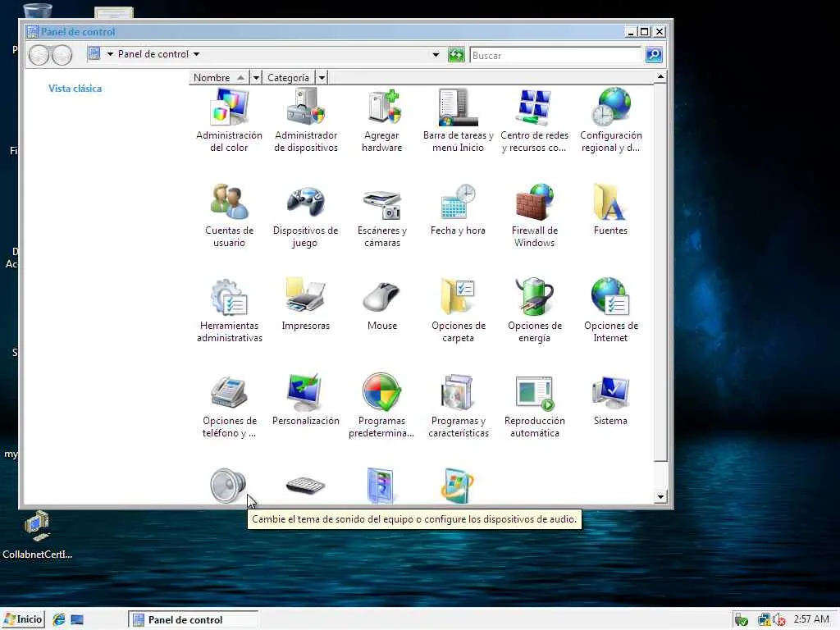Viewport: 840px width, 630px height.
Task: Open Firewall de Windows icon
Action: click(535, 203)
